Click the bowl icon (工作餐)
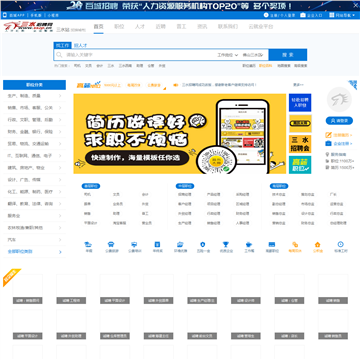360x360 pixels. pyautogui.click(x=249, y=244)
